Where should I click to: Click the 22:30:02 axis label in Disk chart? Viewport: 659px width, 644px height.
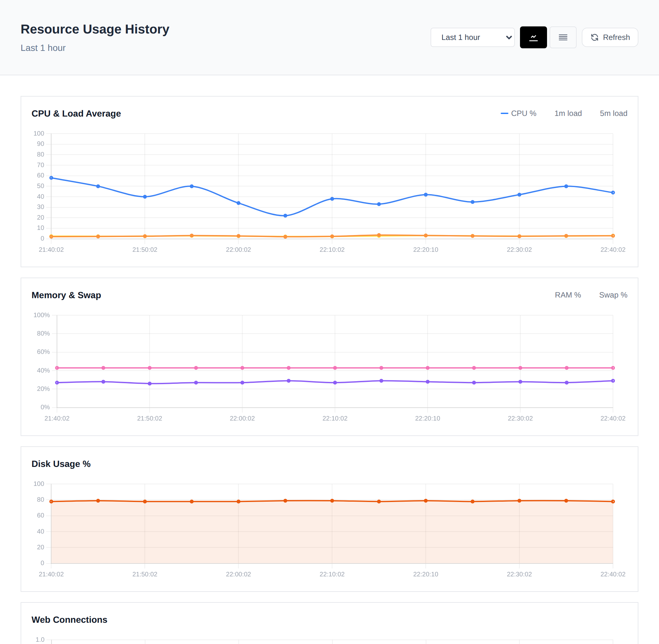519,574
